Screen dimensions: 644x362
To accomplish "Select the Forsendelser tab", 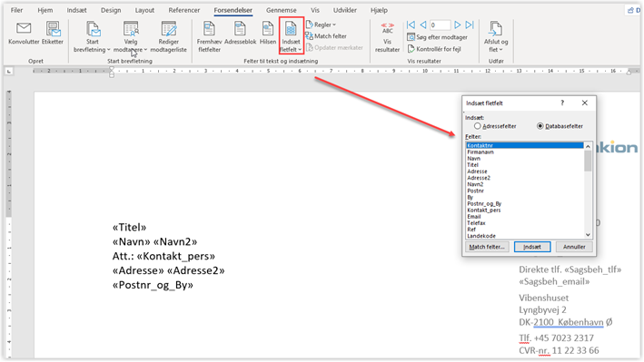I will point(233,10).
